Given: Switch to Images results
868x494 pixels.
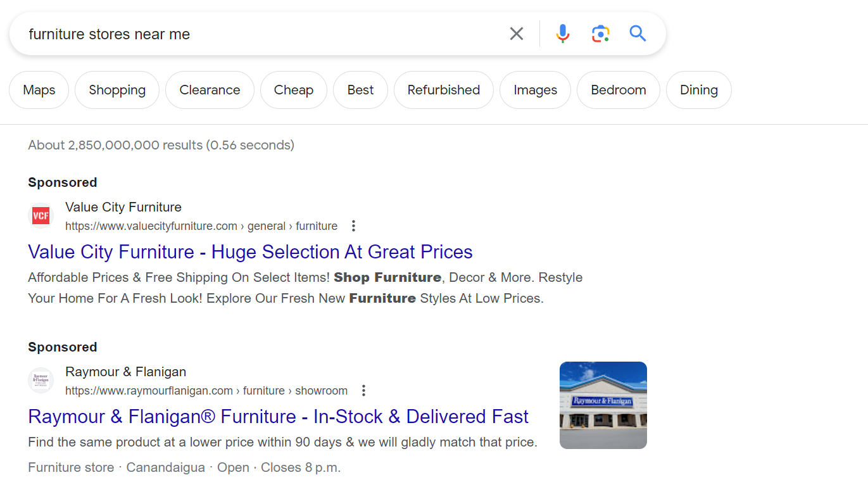Looking at the screenshot, I should (x=535, y=90).
